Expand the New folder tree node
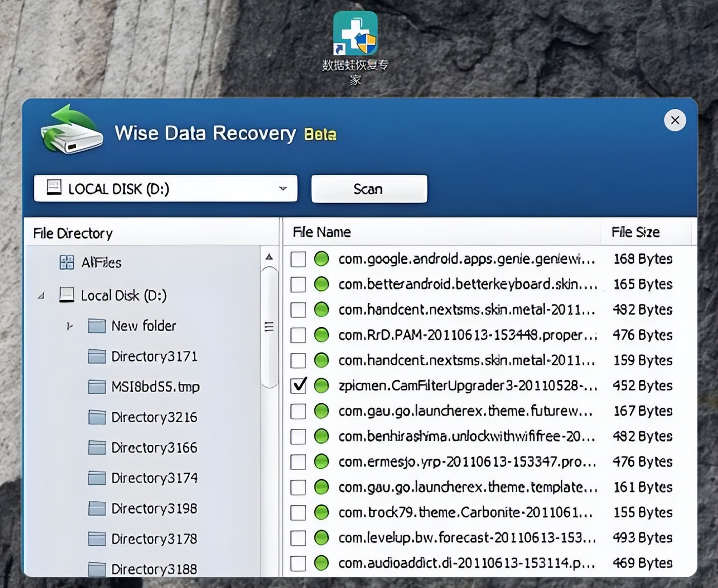Viewport: 718px width, 588px height. [69, 326]
